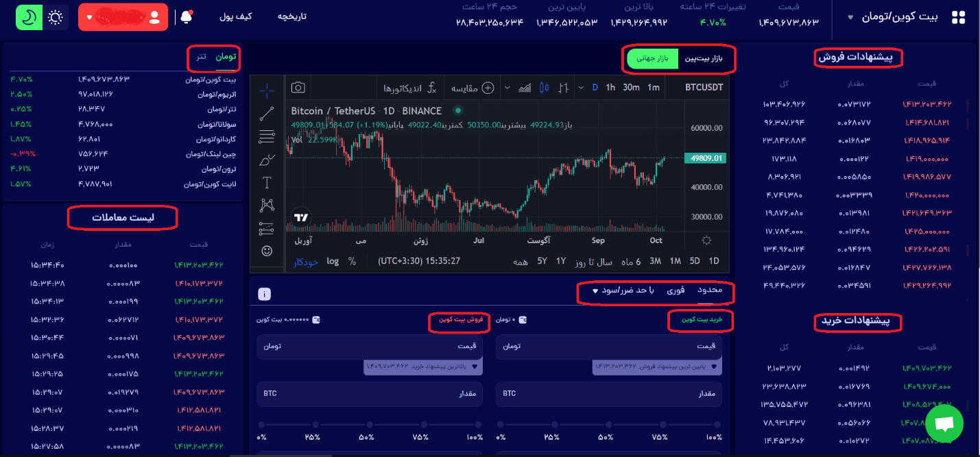Open the notifications bell
The width and height of the screenshot is (980, 457).
[187, 16]
